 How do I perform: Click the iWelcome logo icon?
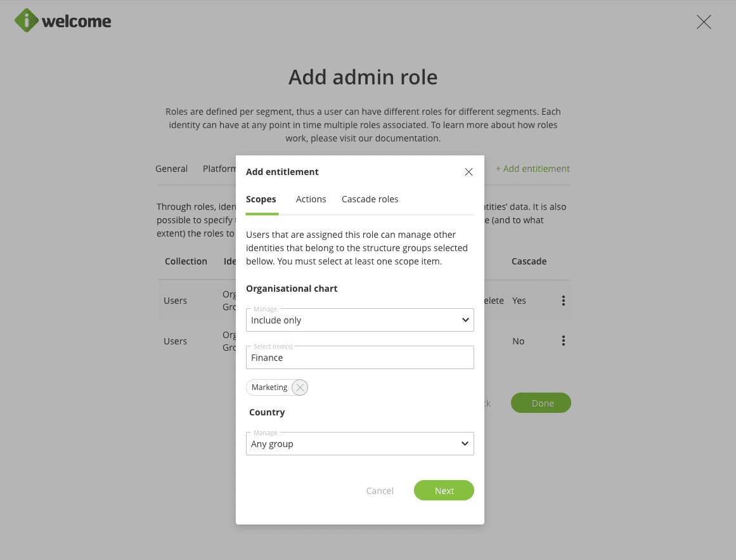point(27,21)
